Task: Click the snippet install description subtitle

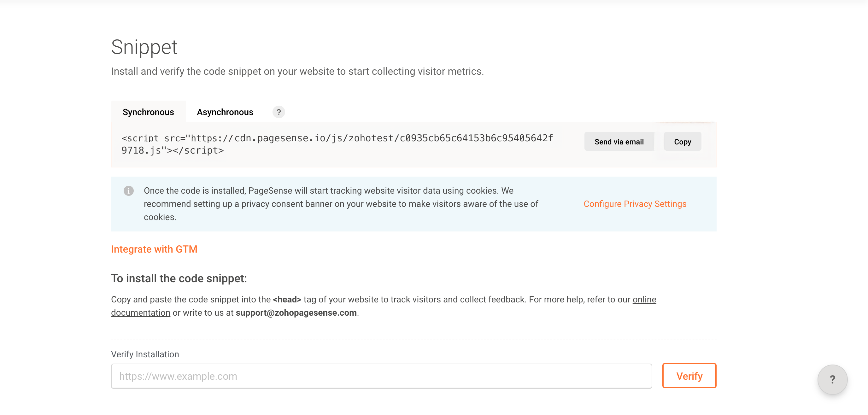Action: [x=297, y=71]
